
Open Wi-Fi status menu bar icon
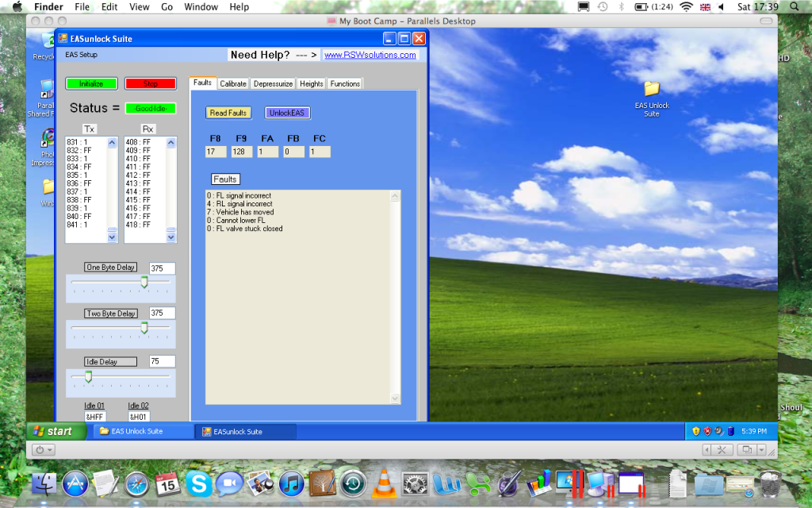686,6
